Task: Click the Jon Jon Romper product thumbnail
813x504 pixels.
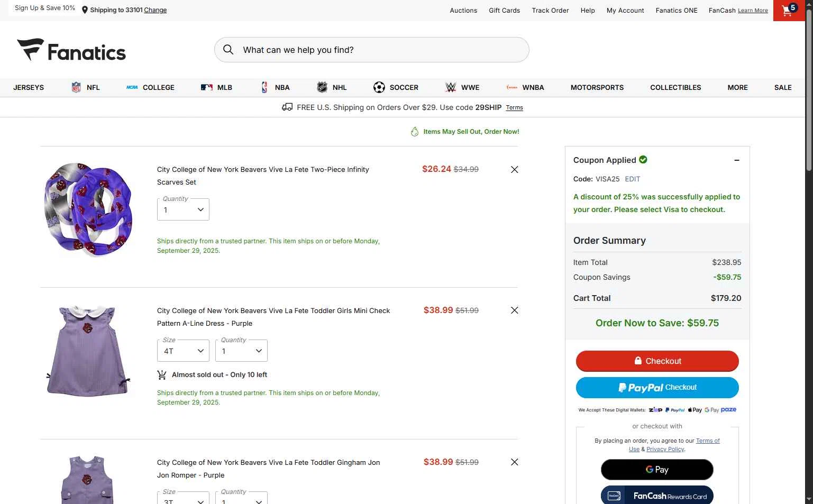Action: tap(87, 479)
